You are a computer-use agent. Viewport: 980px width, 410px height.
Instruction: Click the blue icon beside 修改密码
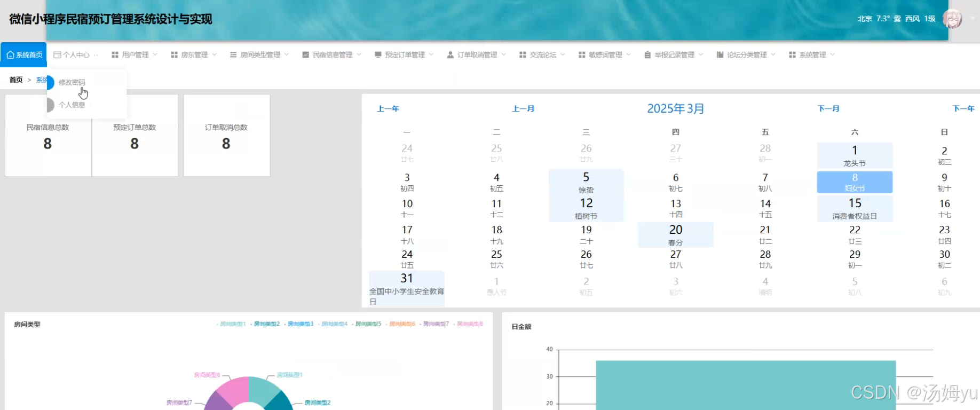[x=51, y=83]
